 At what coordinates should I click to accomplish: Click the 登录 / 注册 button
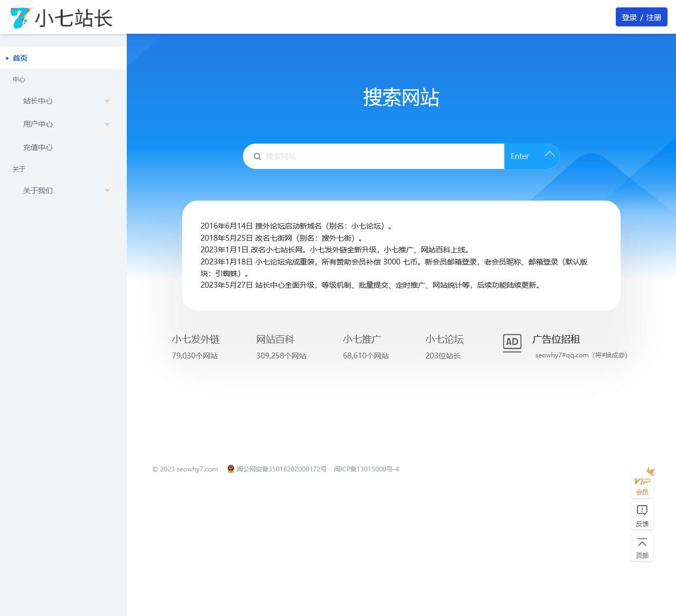pyautogui.click(x=641, y=17)
